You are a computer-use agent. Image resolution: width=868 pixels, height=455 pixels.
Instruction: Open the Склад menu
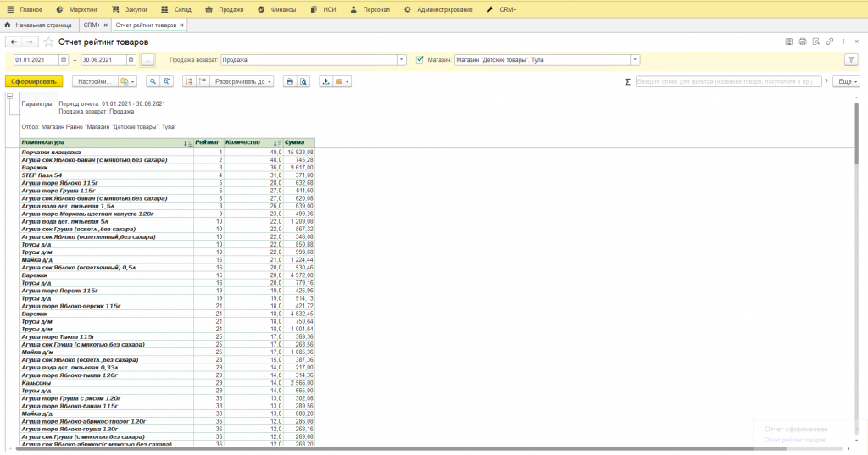[176, 9]
